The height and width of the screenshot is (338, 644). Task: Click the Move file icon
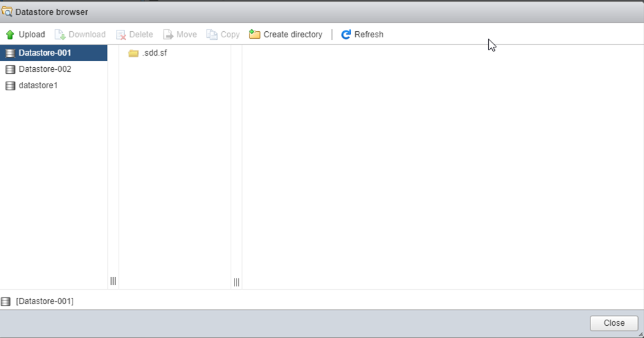click(168, 35)
